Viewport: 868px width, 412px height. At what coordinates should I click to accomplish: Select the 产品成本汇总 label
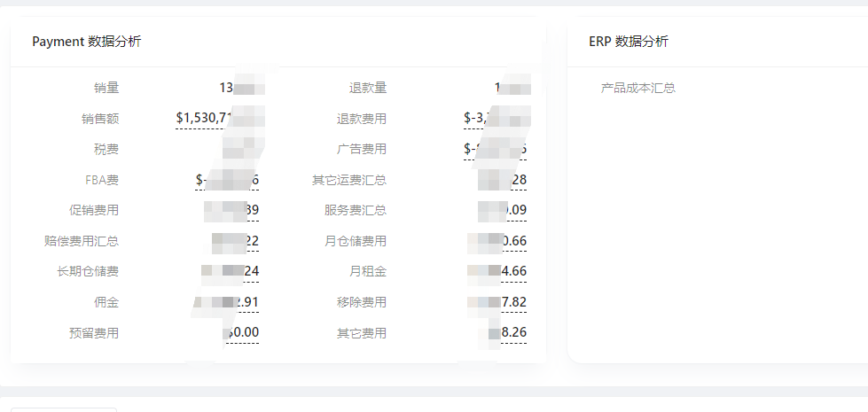pyautogui.click(x=638, y=88)
